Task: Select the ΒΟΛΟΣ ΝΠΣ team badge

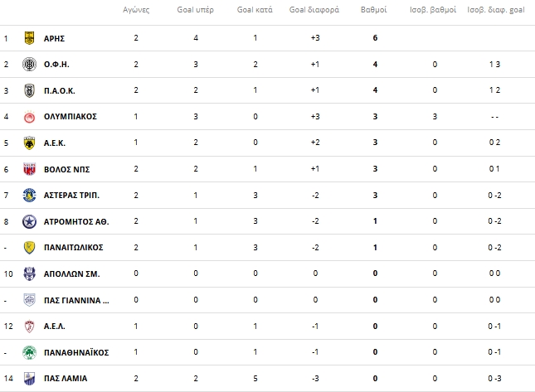Action: (29, 169)
